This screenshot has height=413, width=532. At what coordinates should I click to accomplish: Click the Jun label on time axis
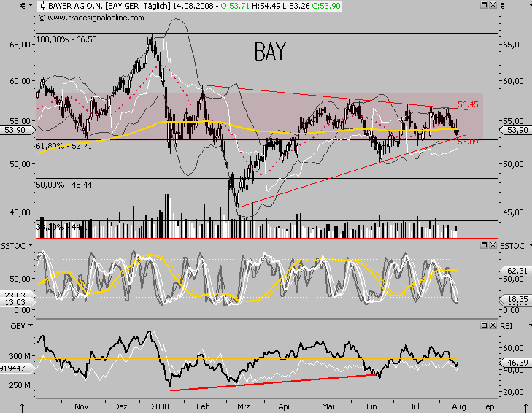click(x=371, y=406)
